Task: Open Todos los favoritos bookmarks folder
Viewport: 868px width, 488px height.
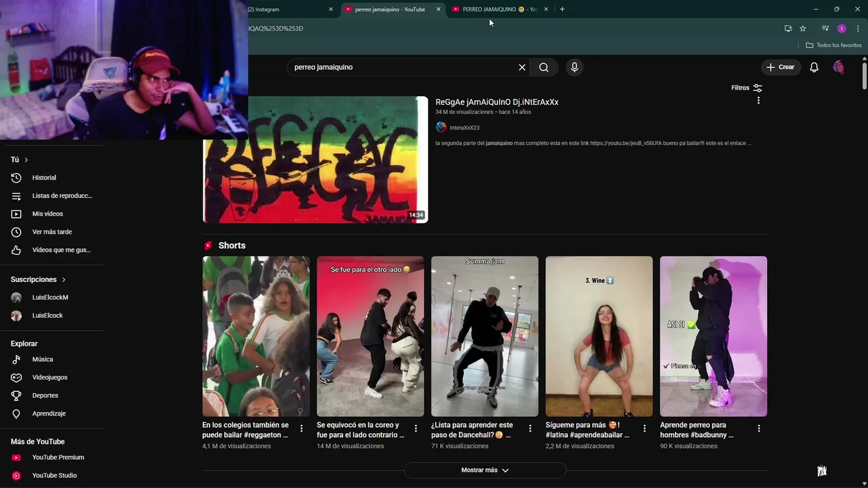Action: click(x=834, y=45)
